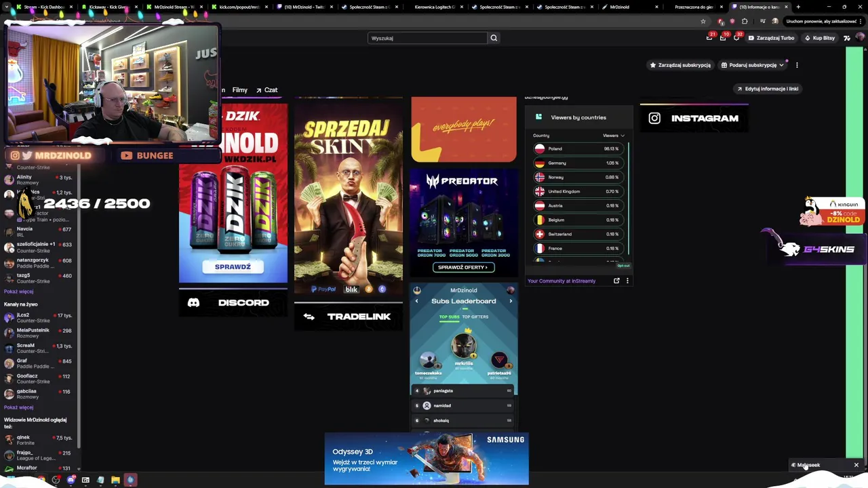Open the Twitch inbox with badge 21

(709, 38)
